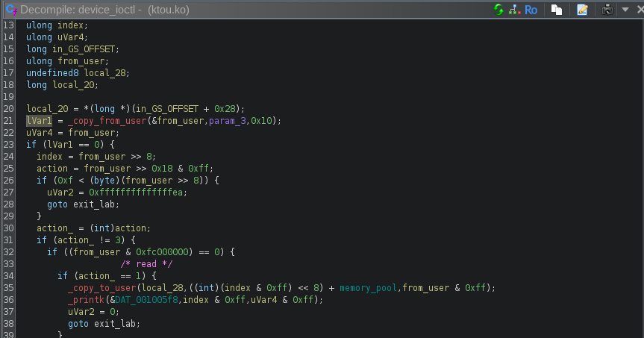Open the decompiler panel dropdown menu arrow
This screenshot has width=644, height=338.
[624, 10]
